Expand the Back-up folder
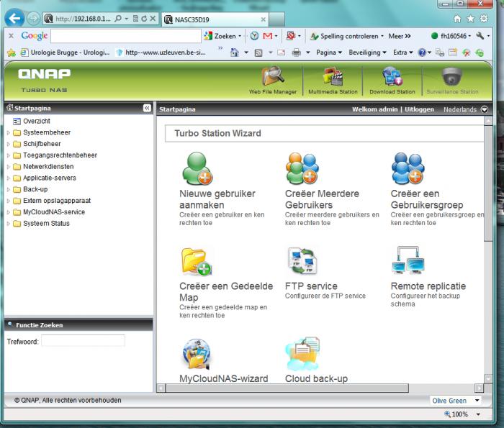504x428 pixels. click(x=9, y=189)
